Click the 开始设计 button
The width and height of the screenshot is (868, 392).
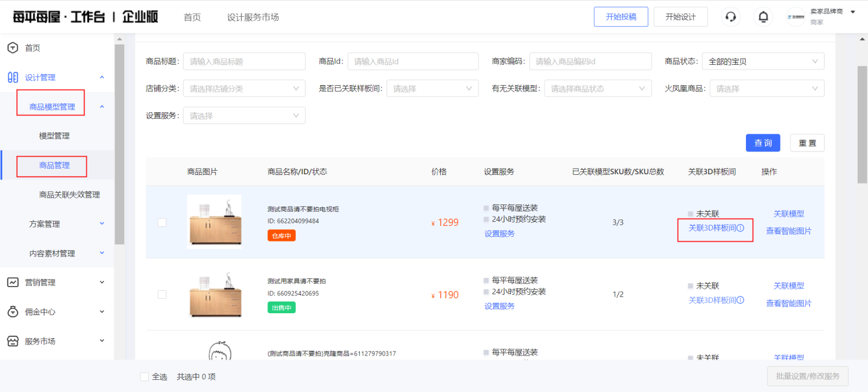point(681,17)
